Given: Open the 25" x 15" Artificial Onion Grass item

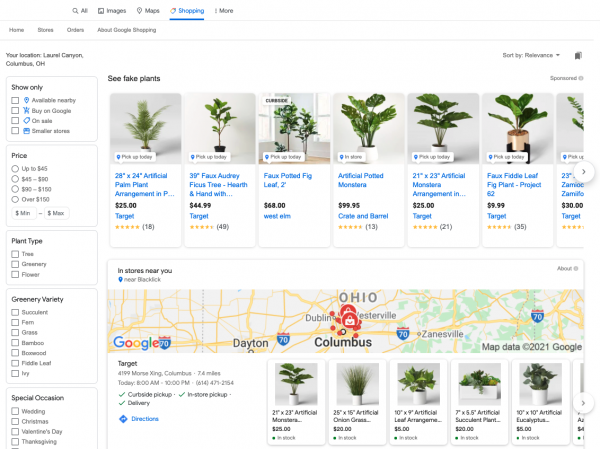Looking at the screenshot, I should [357, 402].
